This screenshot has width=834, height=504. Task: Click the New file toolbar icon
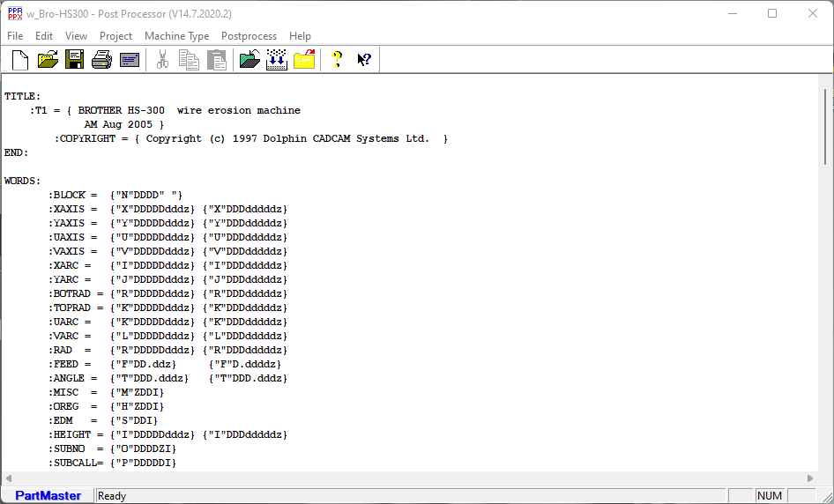pyautogui.click(x=20, y=60)
